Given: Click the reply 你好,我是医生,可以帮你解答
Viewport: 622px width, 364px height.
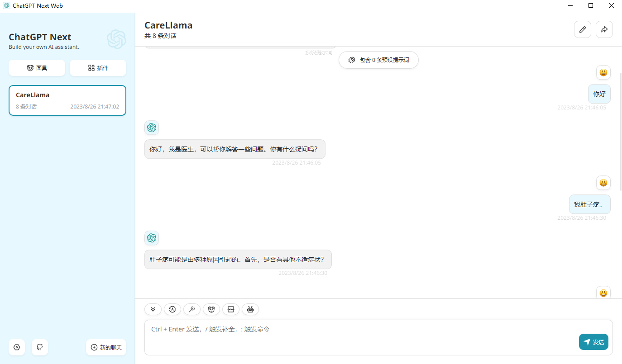Looking at the screenshot, I should point(234,149).
